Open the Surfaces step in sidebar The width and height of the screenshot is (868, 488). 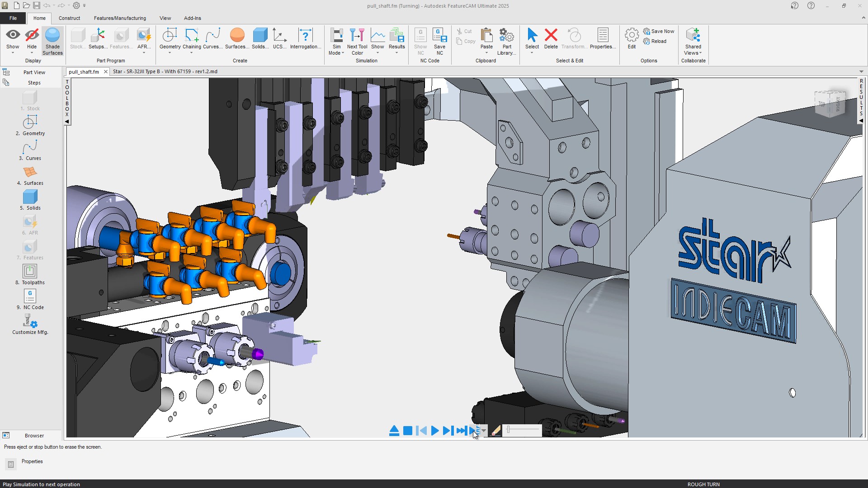click(30, 175)
